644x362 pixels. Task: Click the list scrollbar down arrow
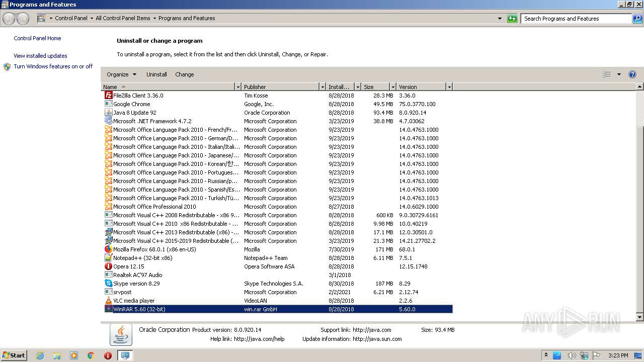(640, 317)
